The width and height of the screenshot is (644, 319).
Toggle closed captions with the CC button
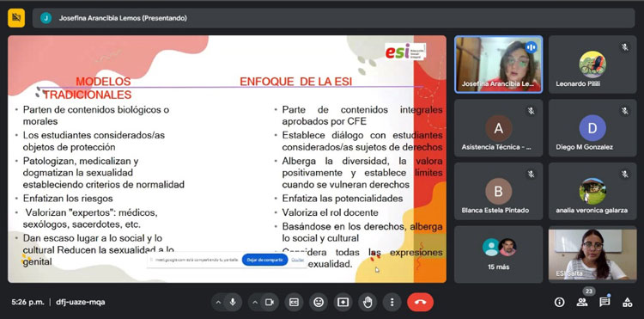tap(294, 303)
